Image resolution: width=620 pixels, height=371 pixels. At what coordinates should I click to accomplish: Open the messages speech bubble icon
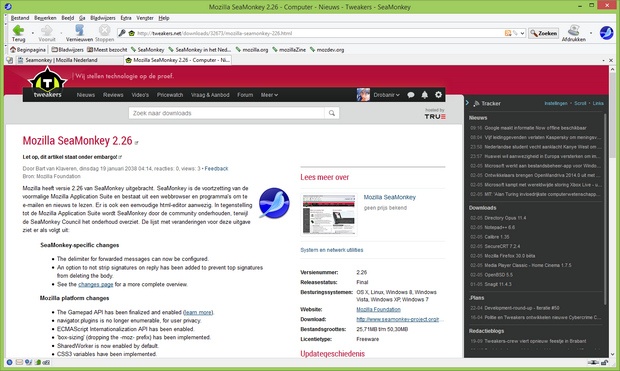pos(411,95)
